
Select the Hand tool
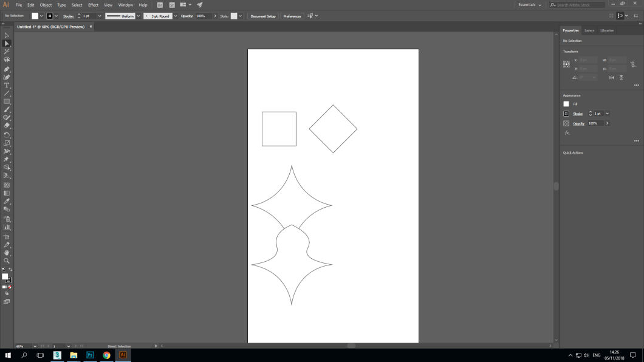pos(7,253)
